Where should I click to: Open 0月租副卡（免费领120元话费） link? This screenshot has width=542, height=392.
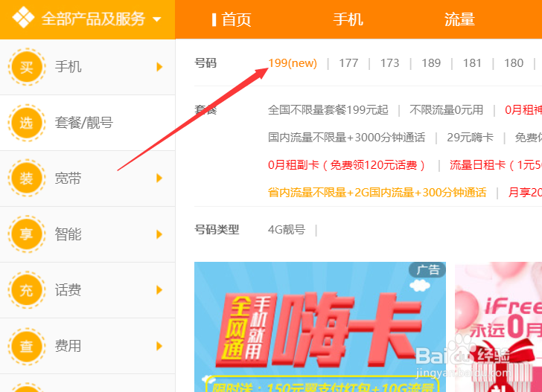(348, 165)
